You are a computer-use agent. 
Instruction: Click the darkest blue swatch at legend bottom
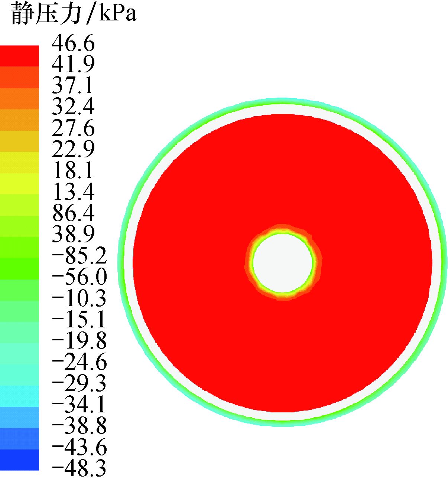pyautogui.click(x=19, y=460)
